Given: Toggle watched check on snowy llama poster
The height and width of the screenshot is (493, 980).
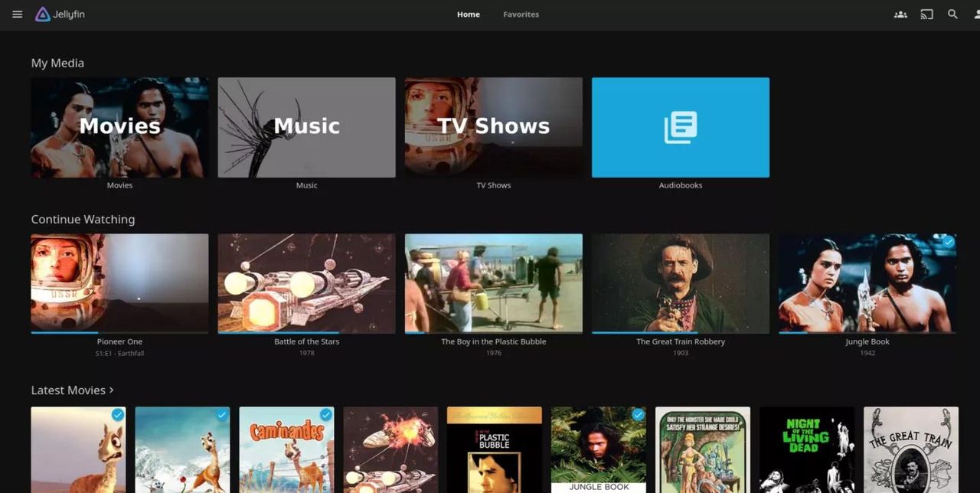Looking at the screenshot, I should pyautogui.click(x=222, y=414).
